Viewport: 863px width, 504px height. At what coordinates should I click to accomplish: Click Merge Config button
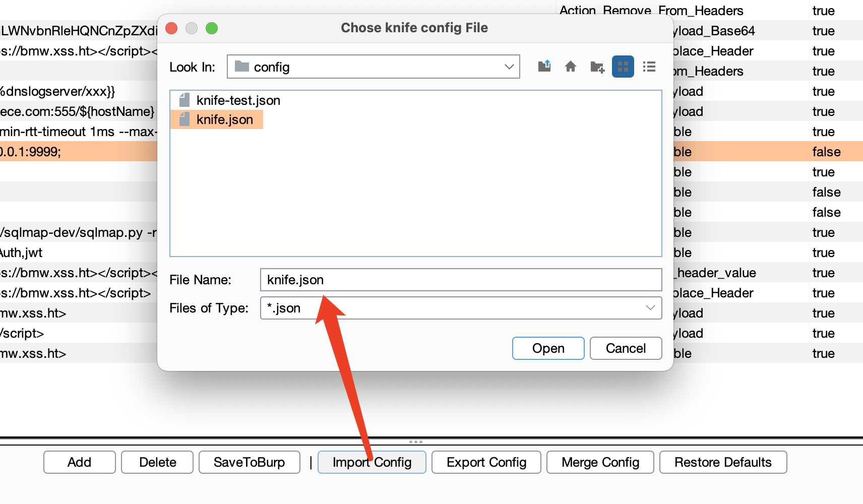(600, 462)
